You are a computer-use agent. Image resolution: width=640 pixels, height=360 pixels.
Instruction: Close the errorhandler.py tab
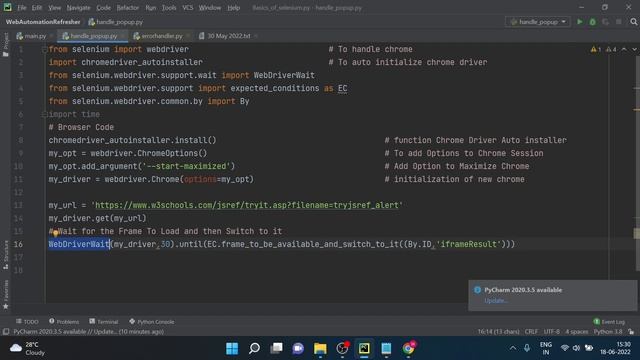point(188,36)
